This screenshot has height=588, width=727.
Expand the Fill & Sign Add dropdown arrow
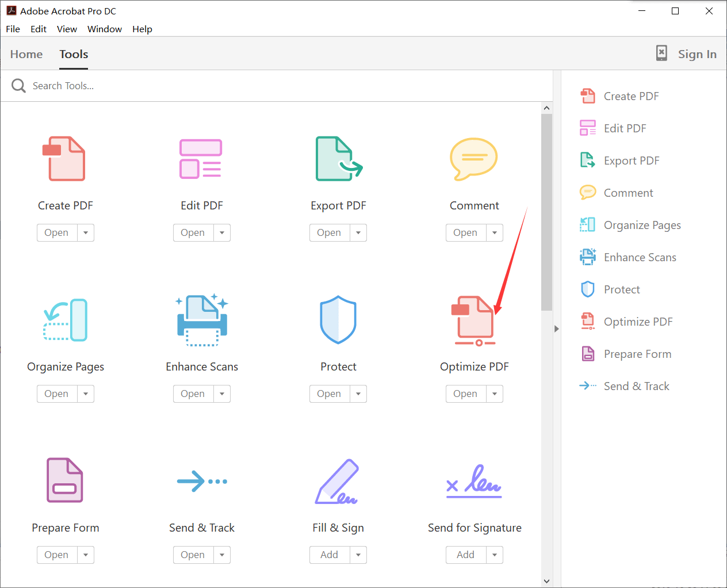point(358,555)
